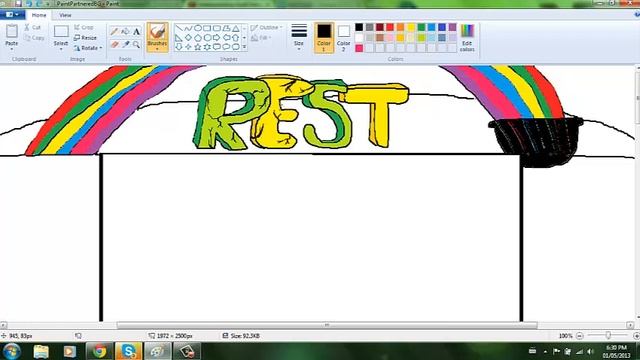640x360 pixels.
Task: Choose the Pentagon shape
Action: tap(198, 38)
